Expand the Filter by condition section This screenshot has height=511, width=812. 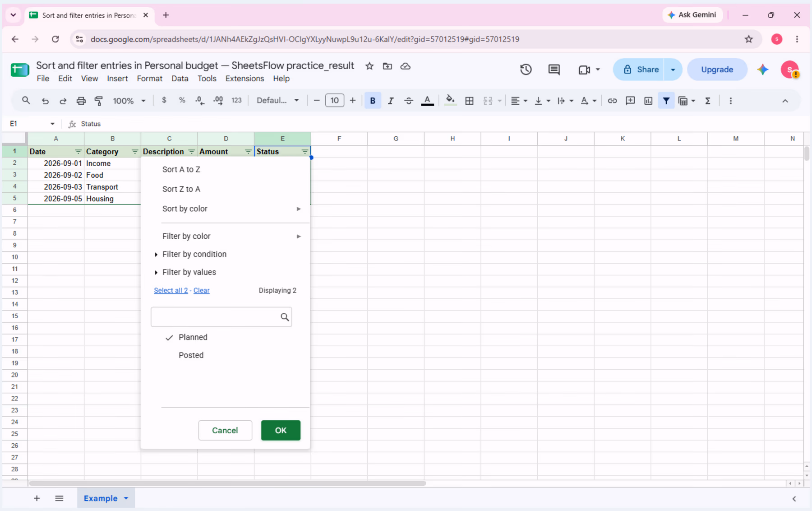[x=194, y=254]
